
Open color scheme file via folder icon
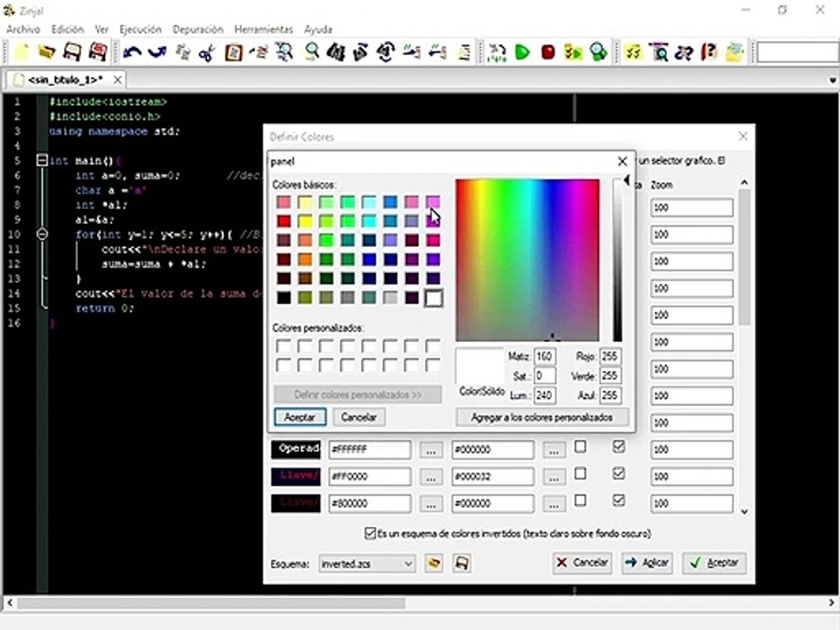tap(433, 563)
